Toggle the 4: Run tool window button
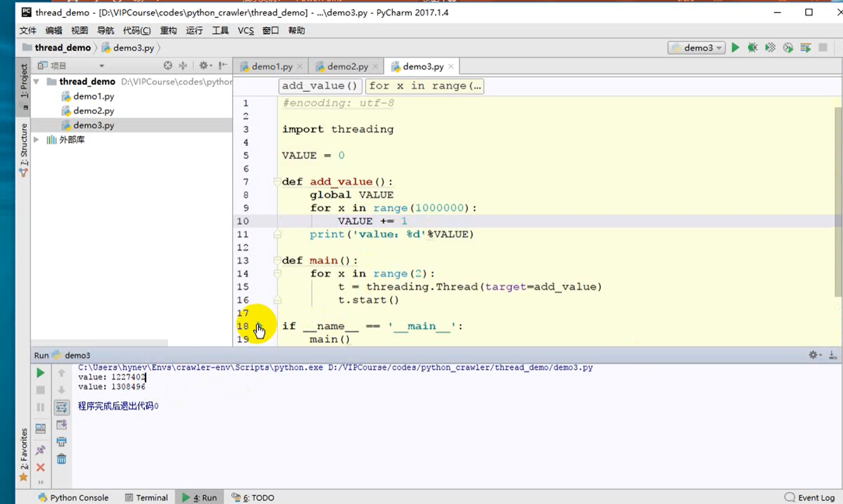Screen dimensions: 843x504 click(x=199, y=497)
